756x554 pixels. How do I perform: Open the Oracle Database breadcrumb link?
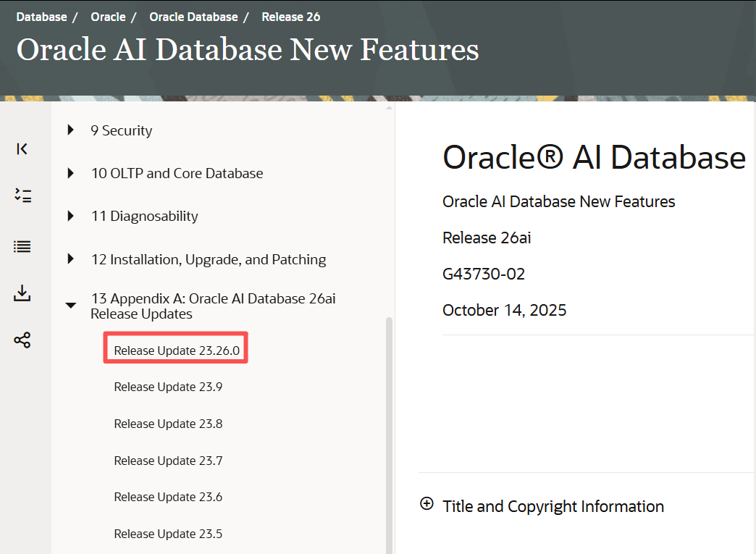coord(193,17)
